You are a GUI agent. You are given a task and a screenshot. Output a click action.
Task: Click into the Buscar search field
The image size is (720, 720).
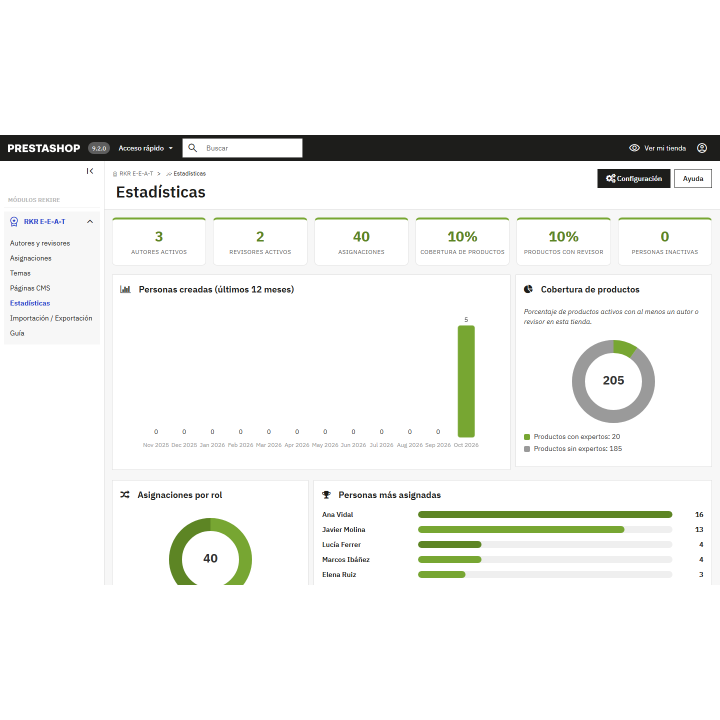(242, 148)
